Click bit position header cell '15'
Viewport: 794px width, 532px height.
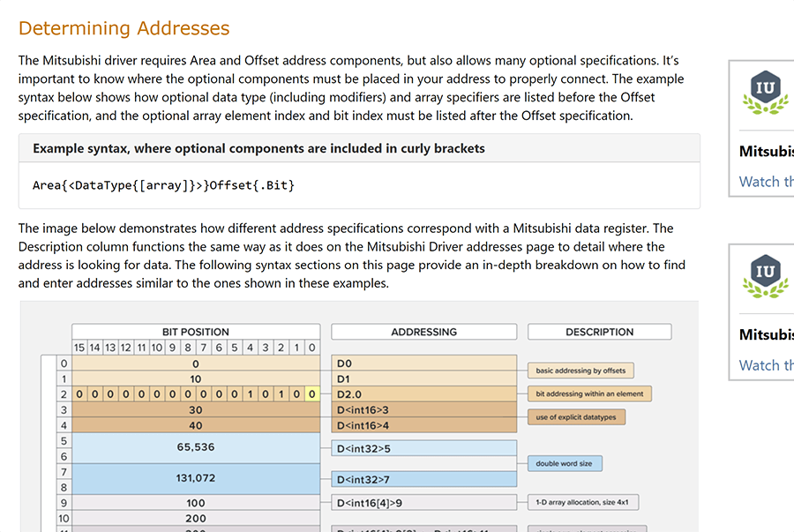[79, 348]
